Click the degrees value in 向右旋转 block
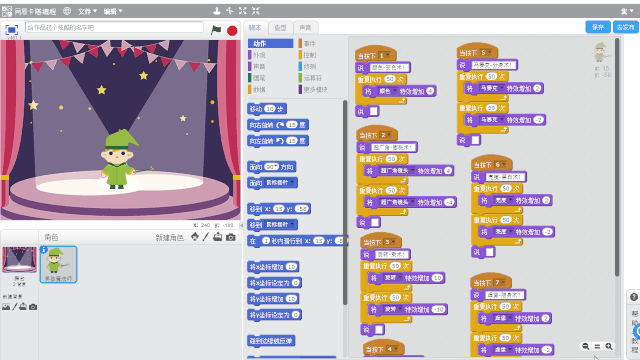640x360 pixels. click(292, 125)
